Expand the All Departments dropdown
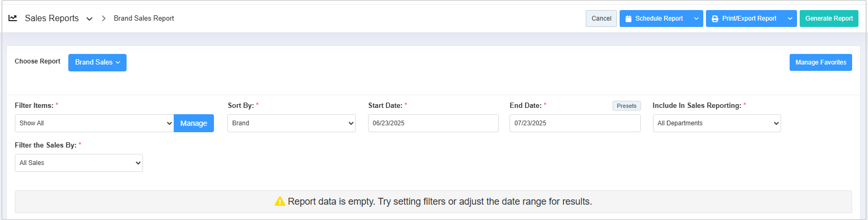The height and width of the screenshot is (220, 868). pyautogui.click(x=717, y=123)
